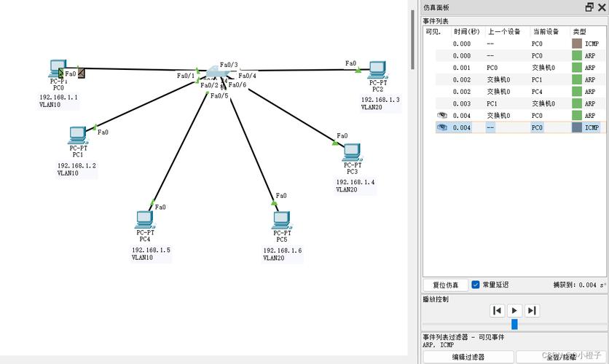Click the PC4 computer in VLAN10

[145, 220]
